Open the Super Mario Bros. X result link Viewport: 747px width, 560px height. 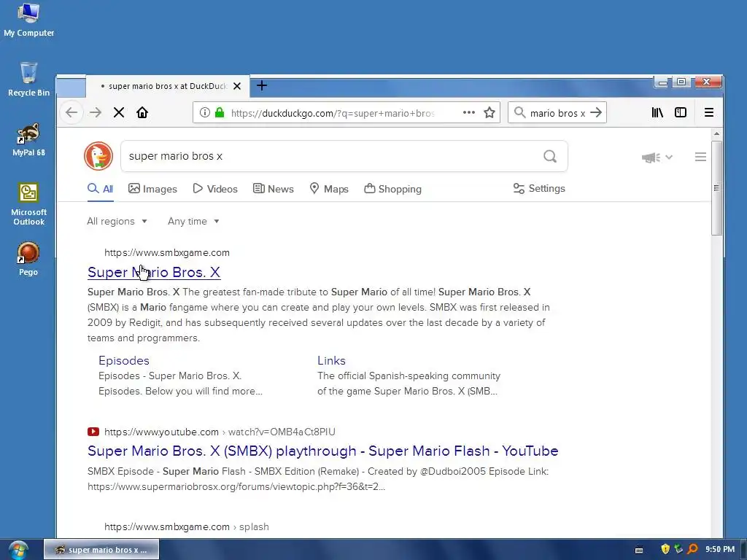point(154,273)
